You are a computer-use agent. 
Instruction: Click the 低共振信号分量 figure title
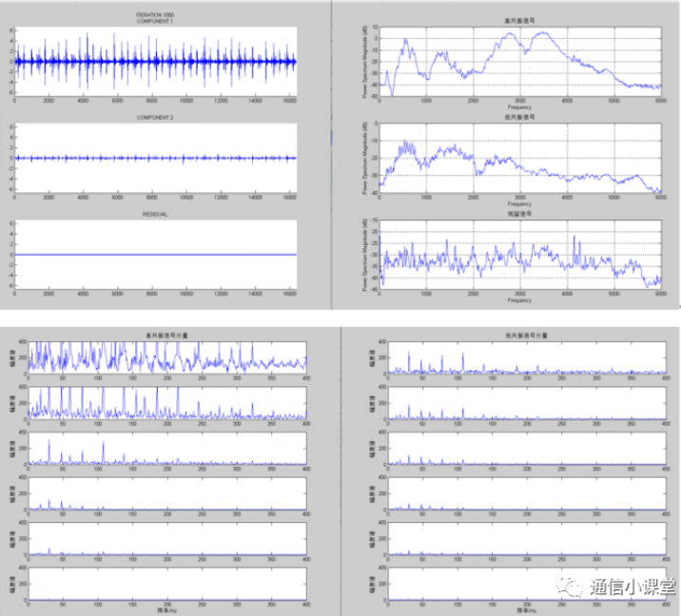point(519,335)
